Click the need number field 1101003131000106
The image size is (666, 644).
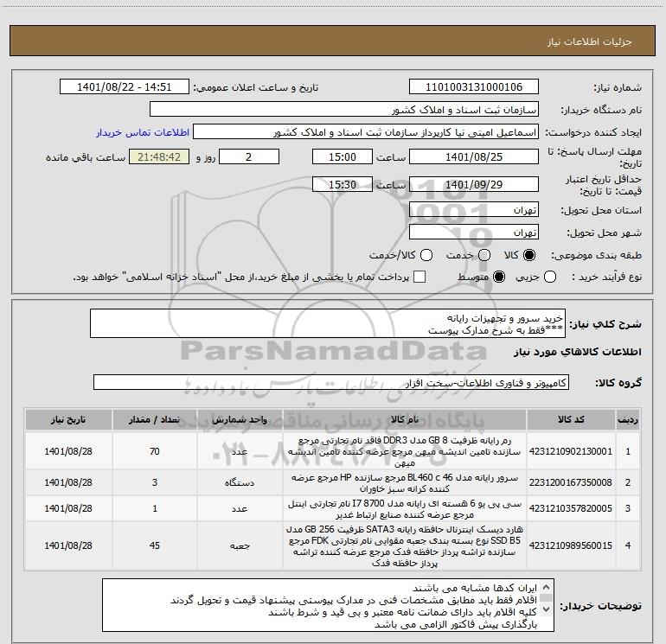click(x=474, y=87)
